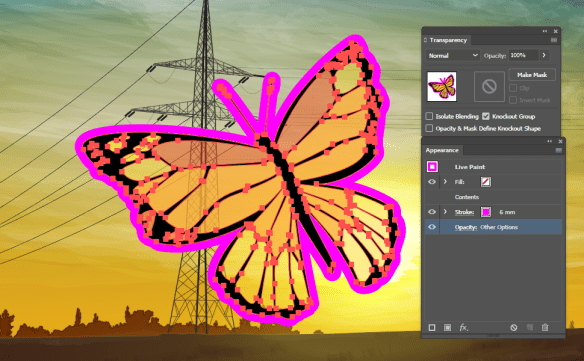The height and width of the screenshot is (361, 584).
Task: Click the Add New Fill icon
Action: 447,327
